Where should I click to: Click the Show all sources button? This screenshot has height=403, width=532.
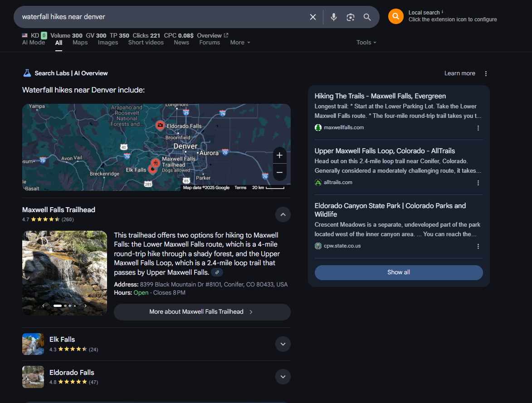(x=399, y=272)
